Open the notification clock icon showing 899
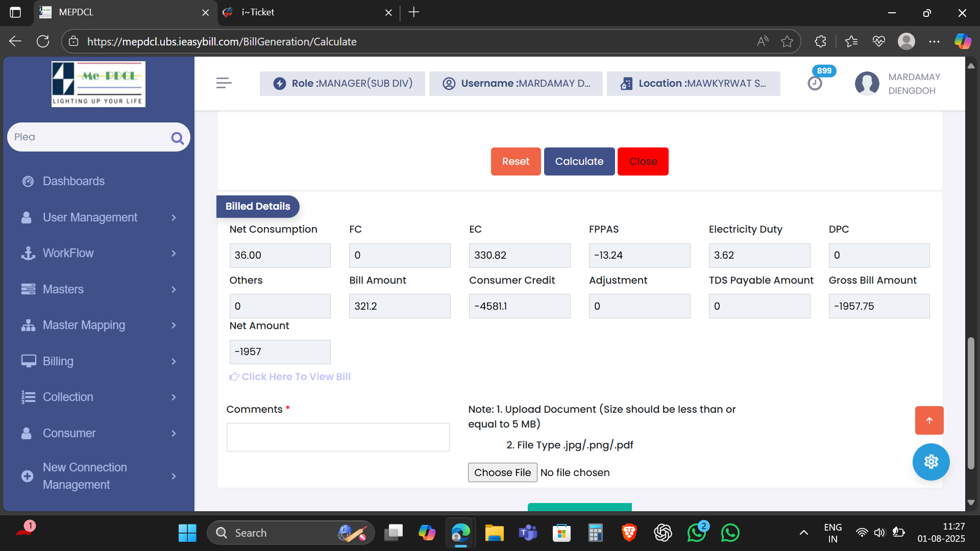The width and height of the screenshot is (980, 551). (815, 83)
